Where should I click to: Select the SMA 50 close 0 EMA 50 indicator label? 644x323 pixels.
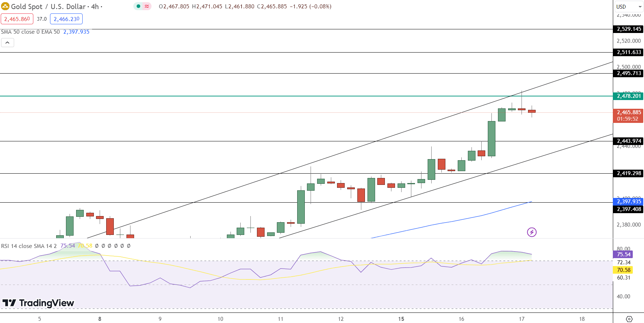(x=30, y=32)
